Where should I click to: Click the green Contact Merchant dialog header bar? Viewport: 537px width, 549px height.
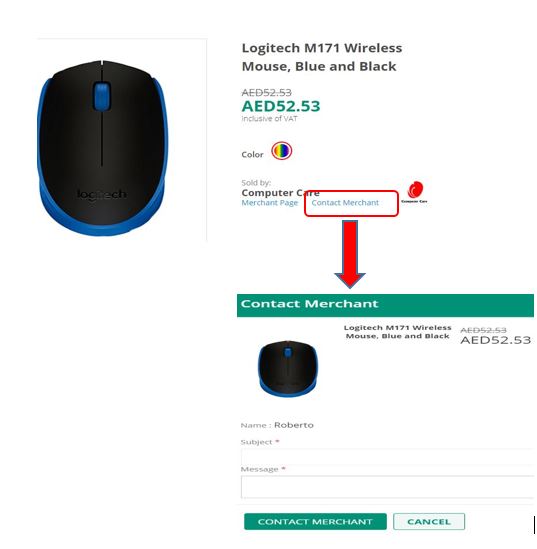click(385, 305)
